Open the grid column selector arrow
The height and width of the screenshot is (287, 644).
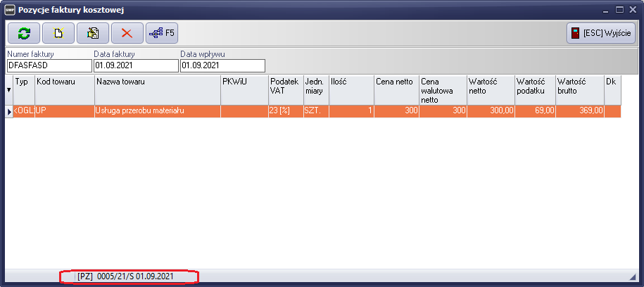coord(8,90)
